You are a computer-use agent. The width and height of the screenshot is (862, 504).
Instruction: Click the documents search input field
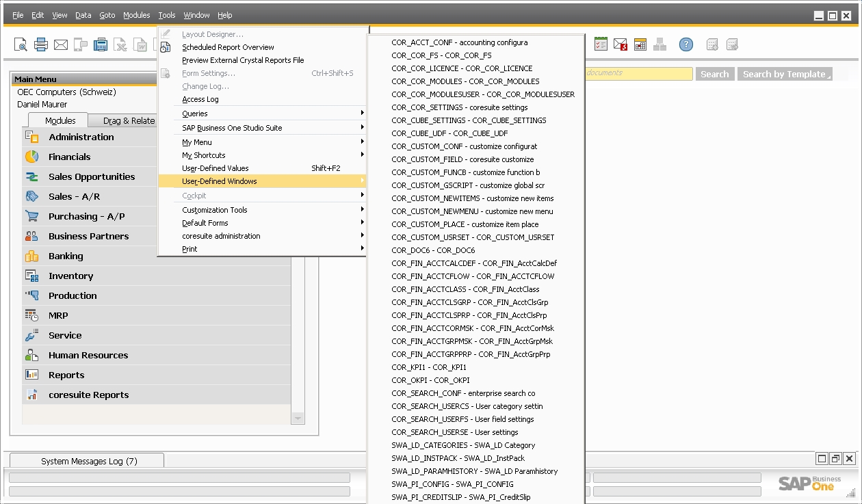coord(638,73)
